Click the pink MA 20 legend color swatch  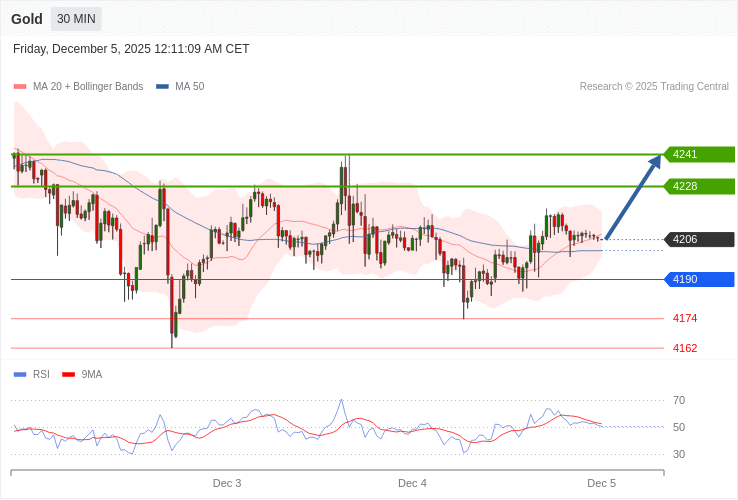[19, 87]
